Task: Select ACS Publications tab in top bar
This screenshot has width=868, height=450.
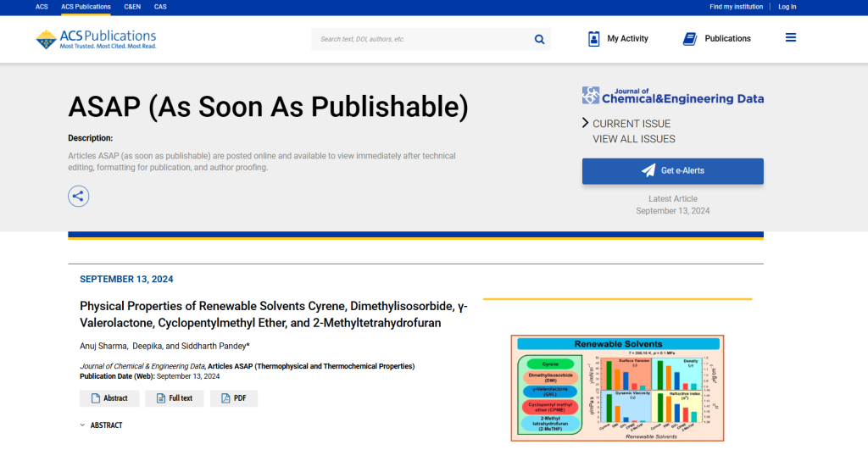Action: [86, 7]
